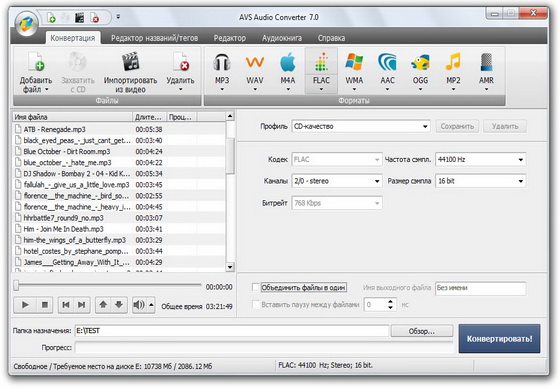Screen dimensions: 560x388
Task: Click the file list scroll up arrow
Action: (x=230, y=116)
